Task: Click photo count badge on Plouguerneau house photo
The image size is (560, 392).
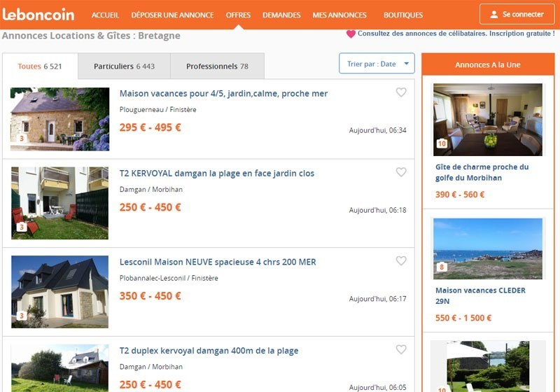Action: point(22,139)
